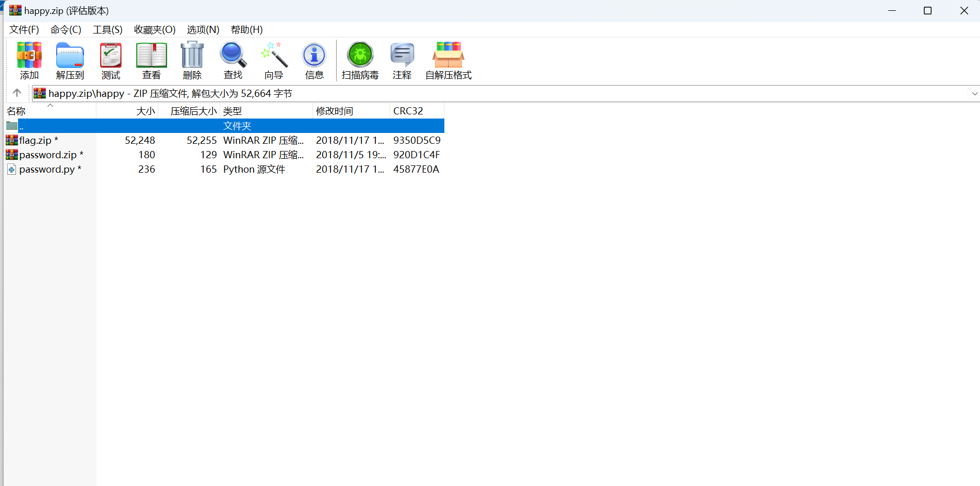This screenshot has width=980, height=486.
Task: Go up one folder level arrow
Action: (x=17, y=93)
